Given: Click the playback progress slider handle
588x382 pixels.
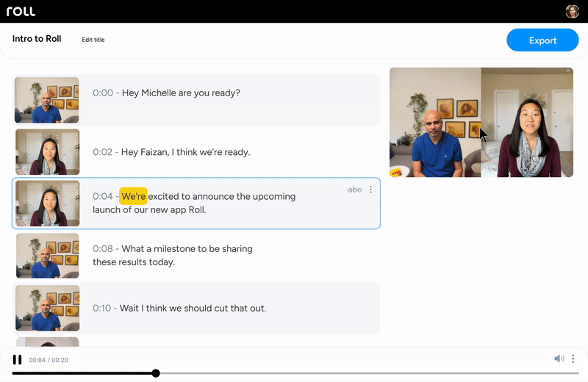Looking at the screenshot, I should click(156, 373).
